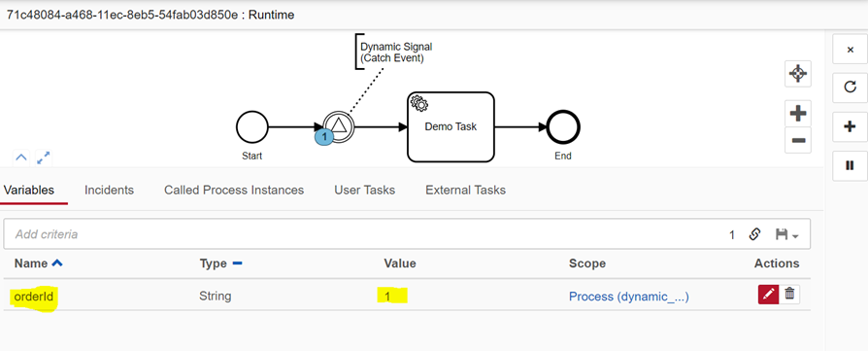Click the Scope column header
868x351 pixels.
[587, 263]
